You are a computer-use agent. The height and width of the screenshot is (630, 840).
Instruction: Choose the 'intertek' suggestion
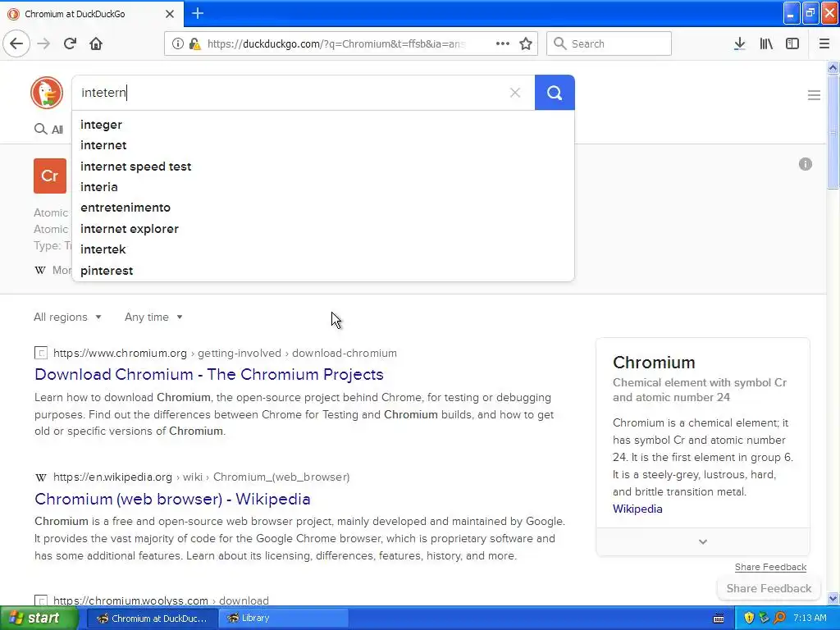[322, 249]
